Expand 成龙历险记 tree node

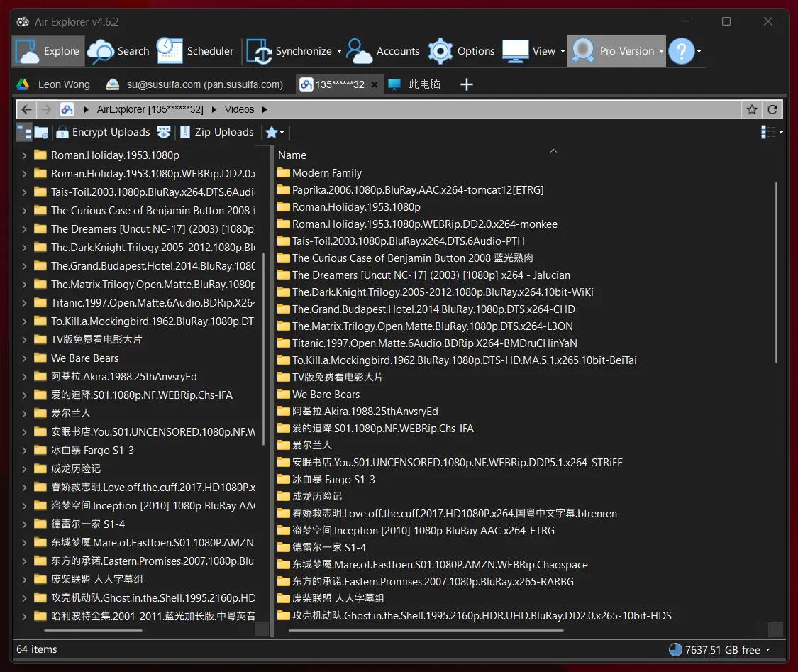point(24,469)
